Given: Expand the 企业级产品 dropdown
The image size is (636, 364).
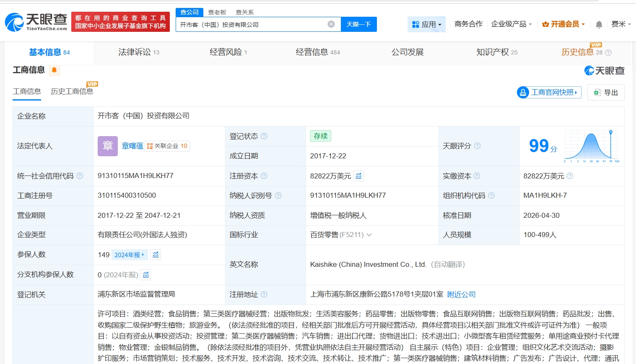Looking at the screenshot, I should pyautogui.click(x=511, y=24).
